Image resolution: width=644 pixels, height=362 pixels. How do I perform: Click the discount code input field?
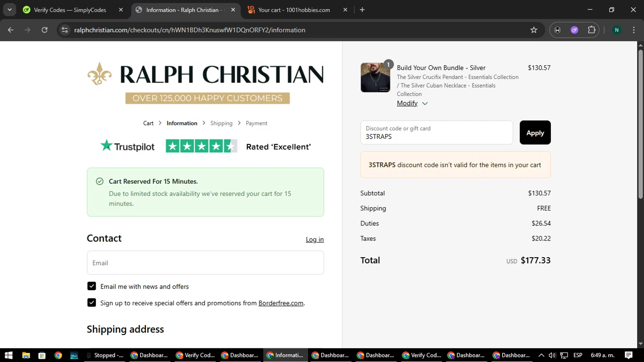pyautogui.click(x=437, y=133)
